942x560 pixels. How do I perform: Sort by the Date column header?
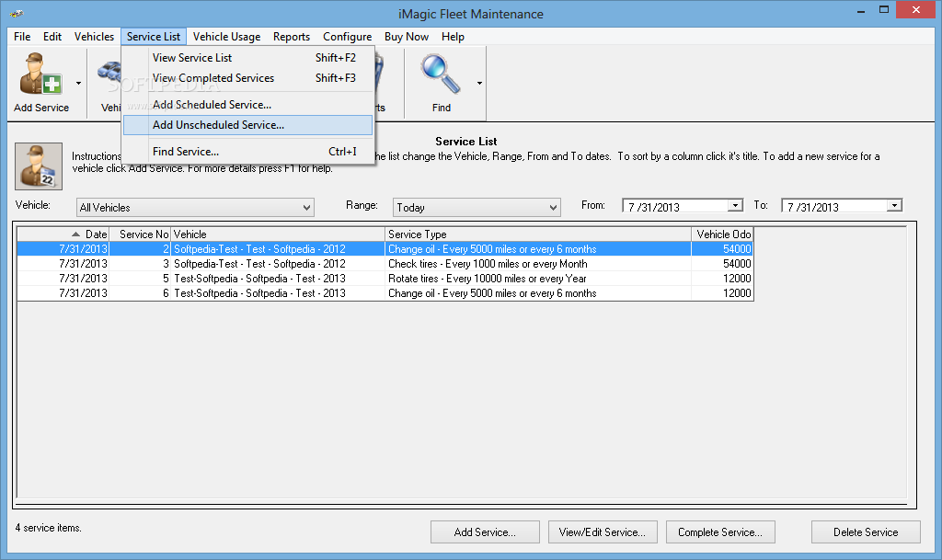click(x=63, y=234)
